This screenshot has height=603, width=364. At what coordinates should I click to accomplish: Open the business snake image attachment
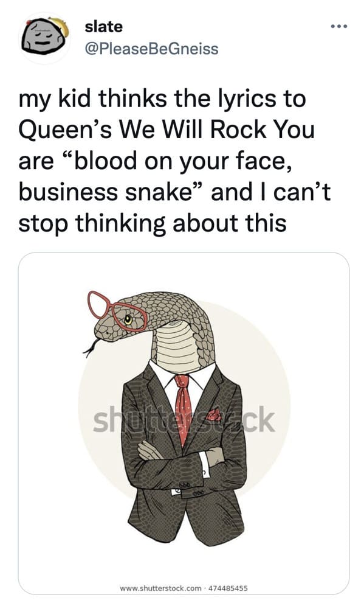[184, 423]
